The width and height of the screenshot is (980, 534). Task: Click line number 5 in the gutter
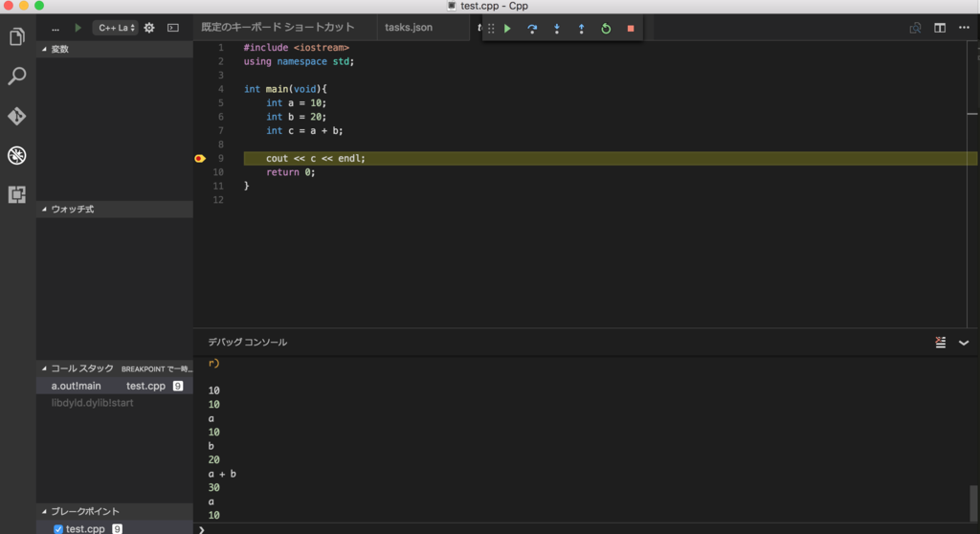click(221, 103)
